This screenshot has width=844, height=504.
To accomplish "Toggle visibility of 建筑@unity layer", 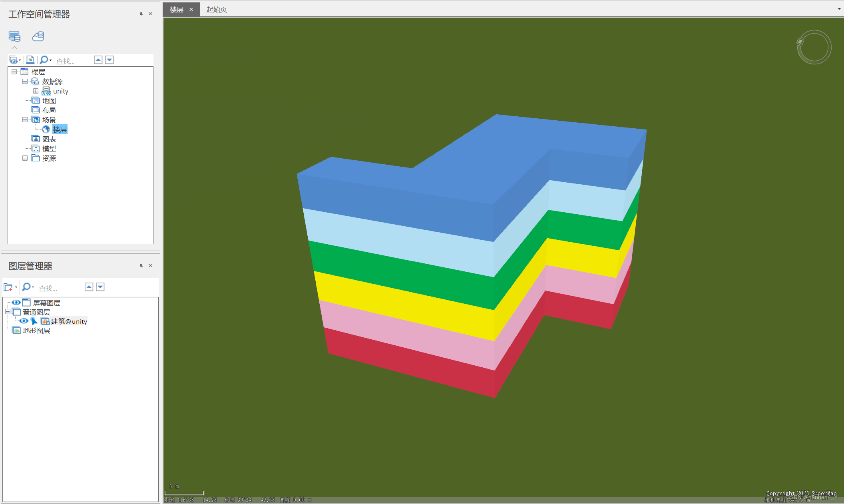I will 24,321.
